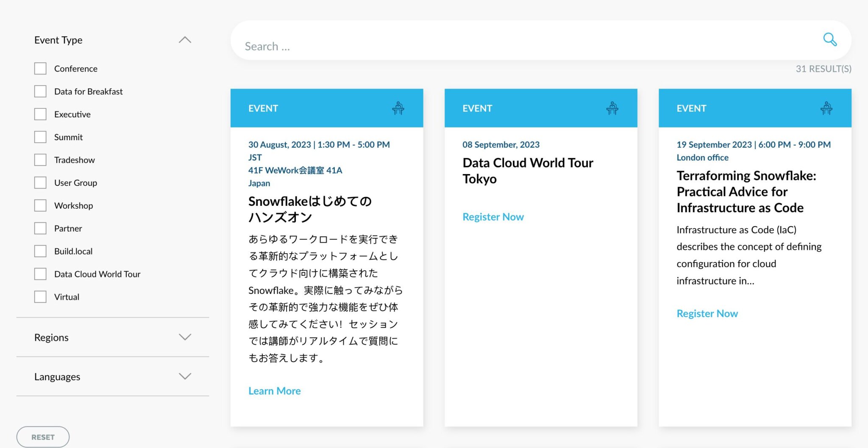Click event icon on Snowflakeはじめての card
Image resolution: width=868 pixels, height=448 pixels.
[398, 108]
